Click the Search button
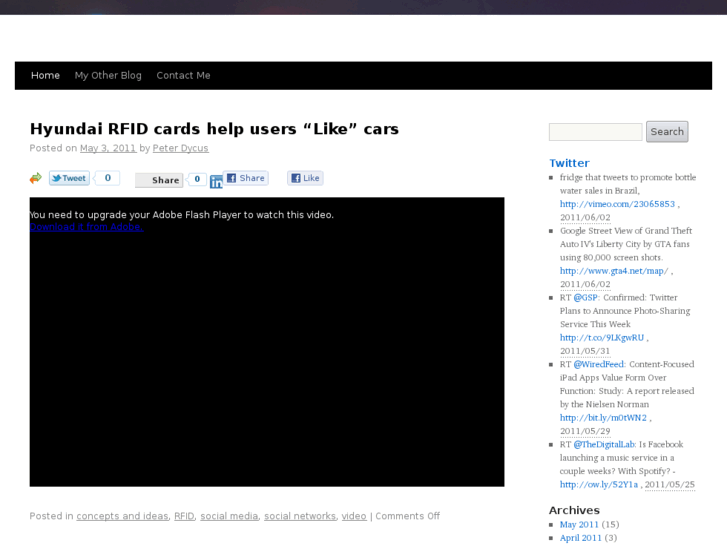 (667, 132)
